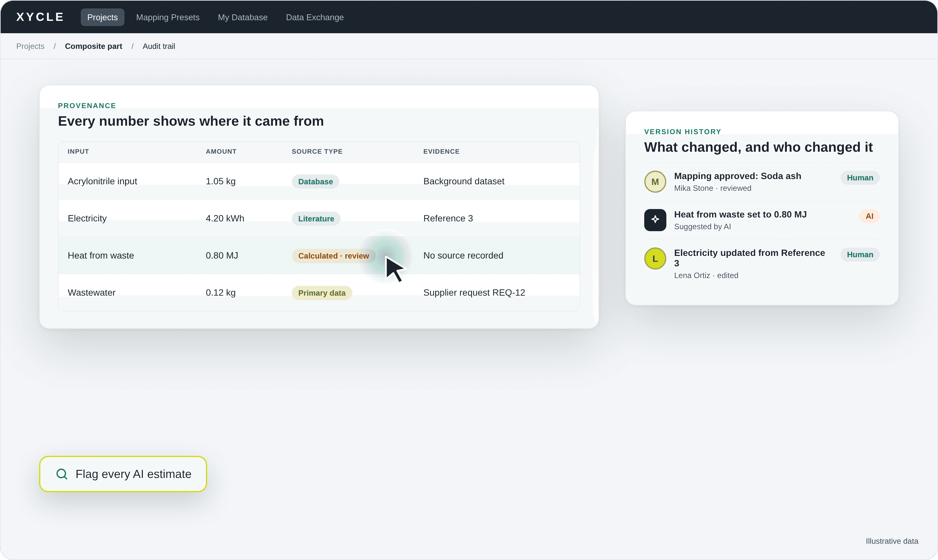The image size is (938, 560).
Task: Click Suggested by AI subtitle
Action: 702,226
